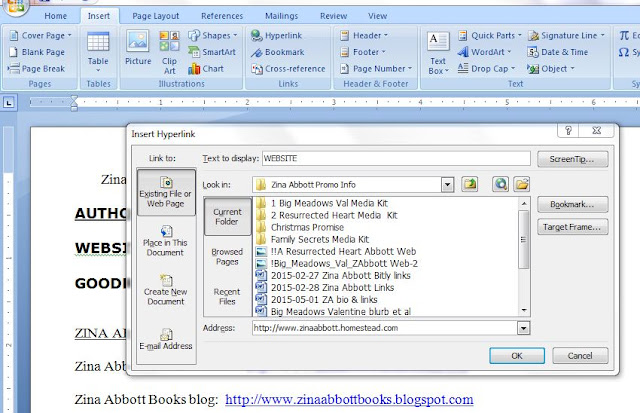640x413 pixels.
Task: Insert a Cover Page from the ribbon
Action: click(x=40, y=36)
